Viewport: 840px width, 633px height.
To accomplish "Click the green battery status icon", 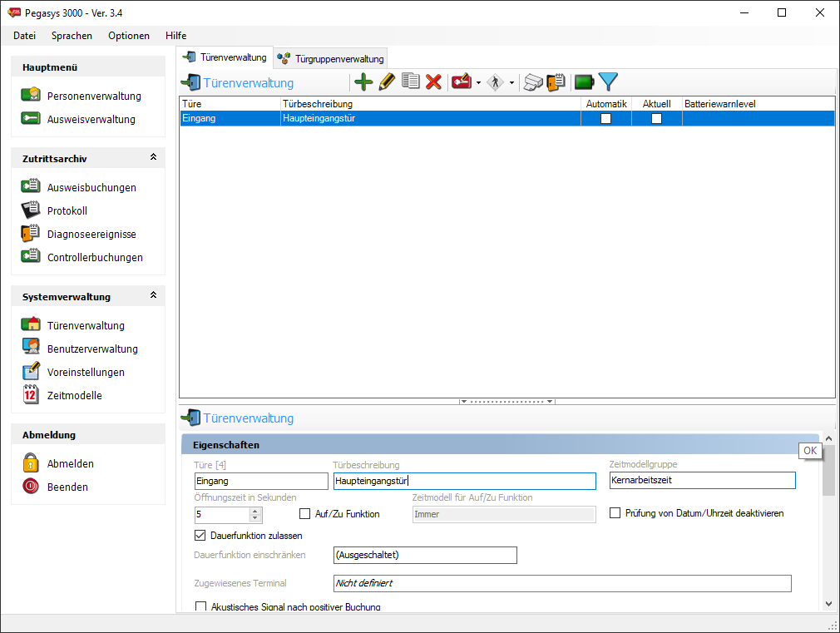I will [583, 82].
